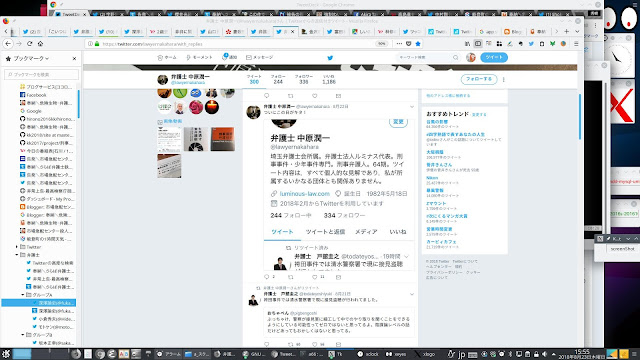Screen dimensions: 640x360
Task: Click the Twitter search magnifier icon
Action: pos(456,58)
